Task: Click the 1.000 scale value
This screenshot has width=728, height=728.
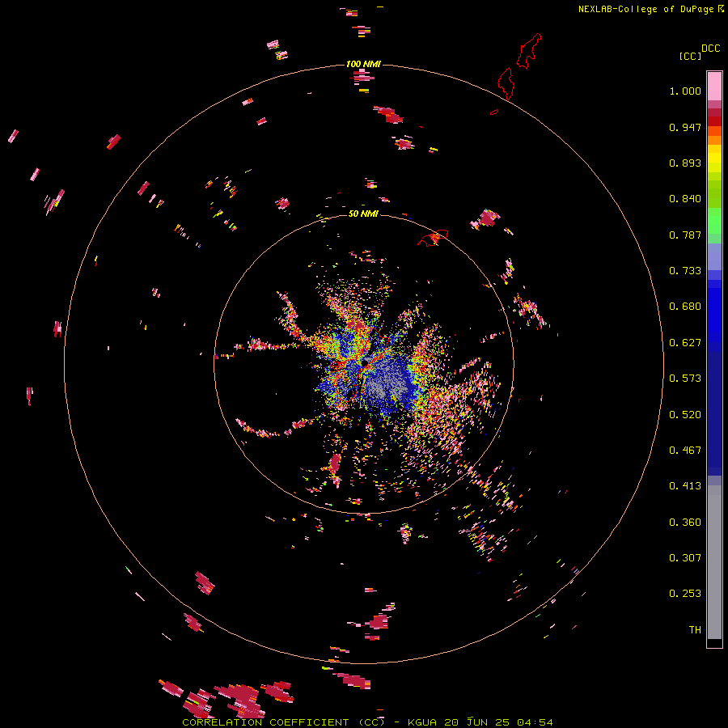Action: click(685, 91)
